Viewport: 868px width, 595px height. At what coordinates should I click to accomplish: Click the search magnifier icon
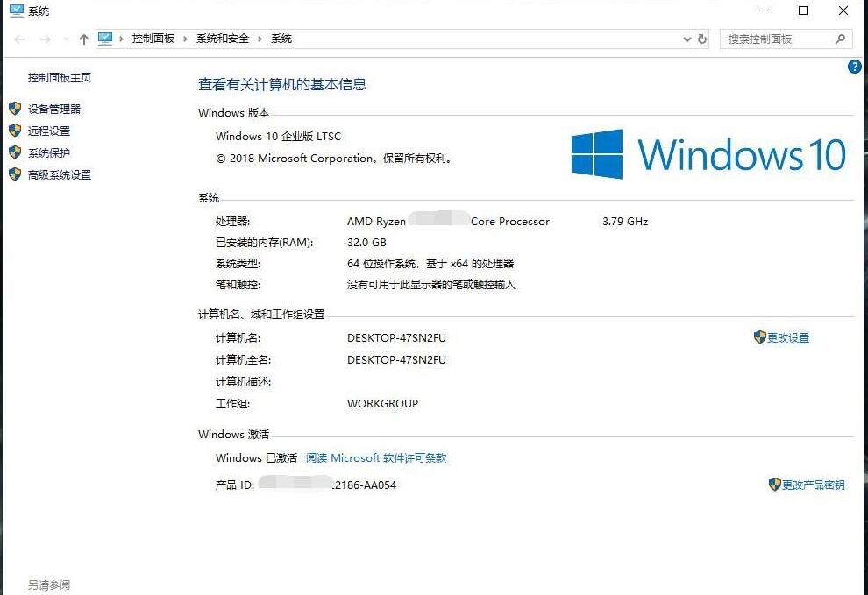point(840,39)
